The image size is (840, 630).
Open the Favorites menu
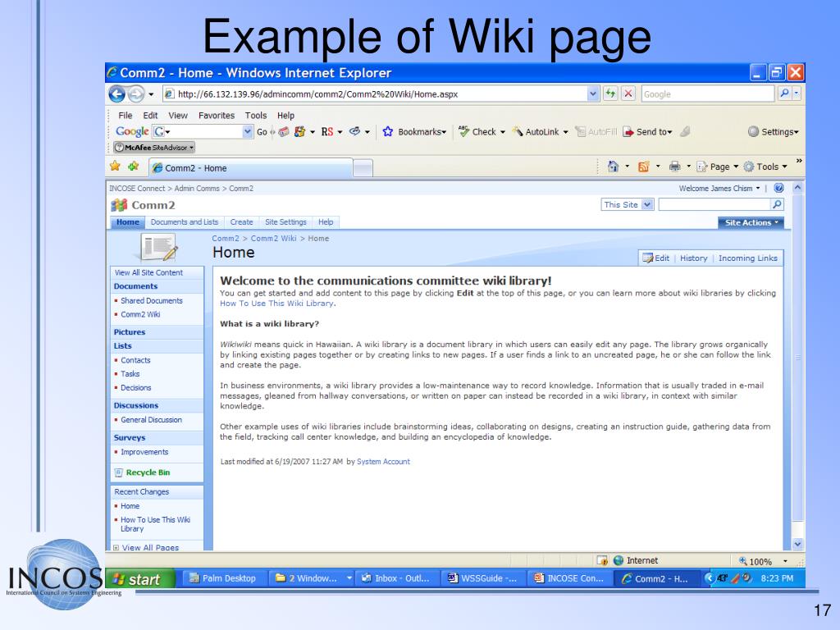217,115
